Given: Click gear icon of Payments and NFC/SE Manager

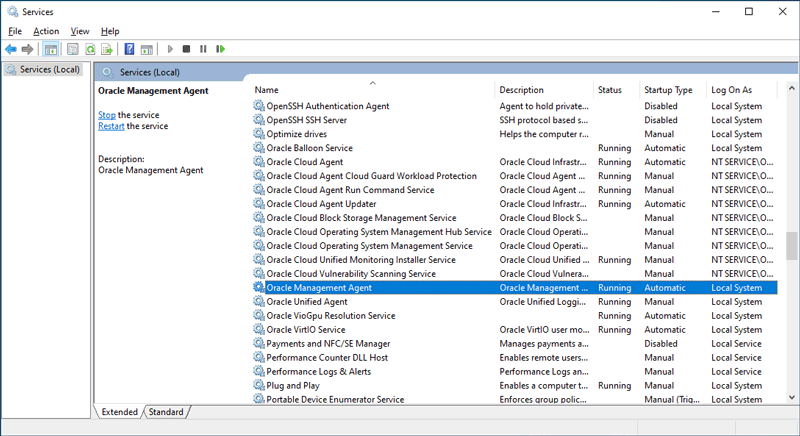Looking at the screenshot, I should pos(259,343).
